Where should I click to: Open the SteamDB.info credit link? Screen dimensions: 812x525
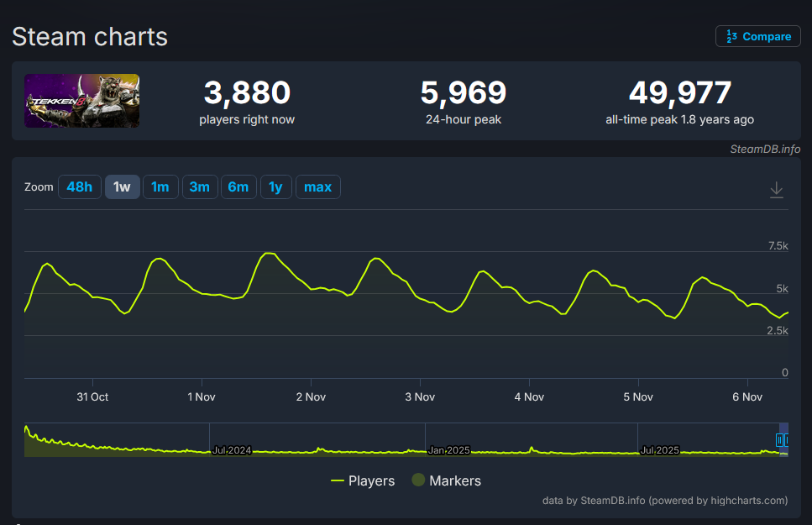coord(765,150)
